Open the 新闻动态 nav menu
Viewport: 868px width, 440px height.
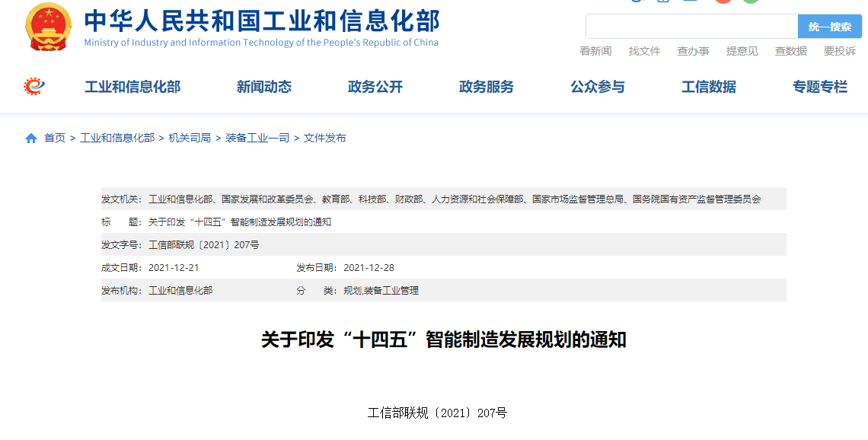(264, 87)
